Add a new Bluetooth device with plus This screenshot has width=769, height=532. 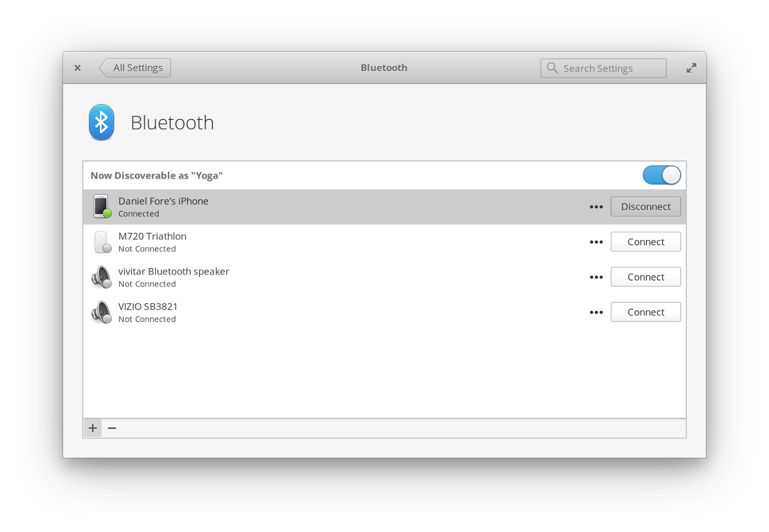click(93, 428)
